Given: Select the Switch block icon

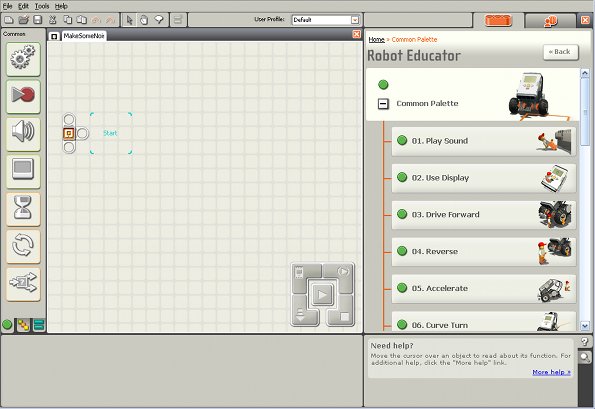Looking at the screenshot, I should pyautogui.click(x=23, y=284).
